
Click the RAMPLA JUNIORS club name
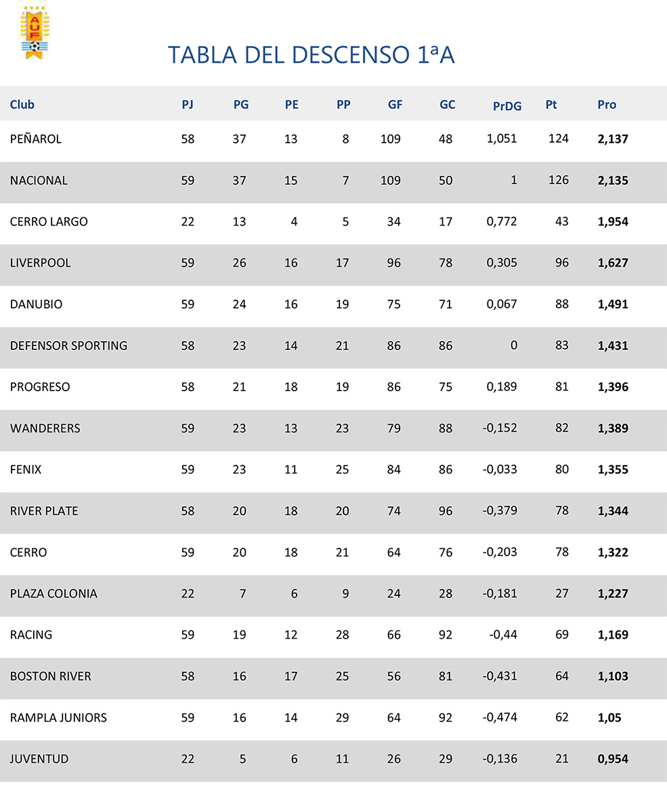tap(58, 718)
